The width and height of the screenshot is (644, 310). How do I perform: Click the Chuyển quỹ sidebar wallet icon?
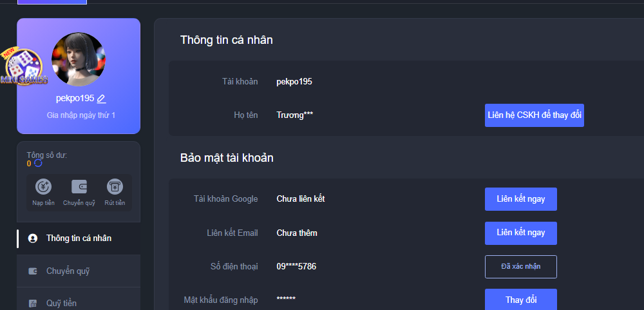coord(33,271)
